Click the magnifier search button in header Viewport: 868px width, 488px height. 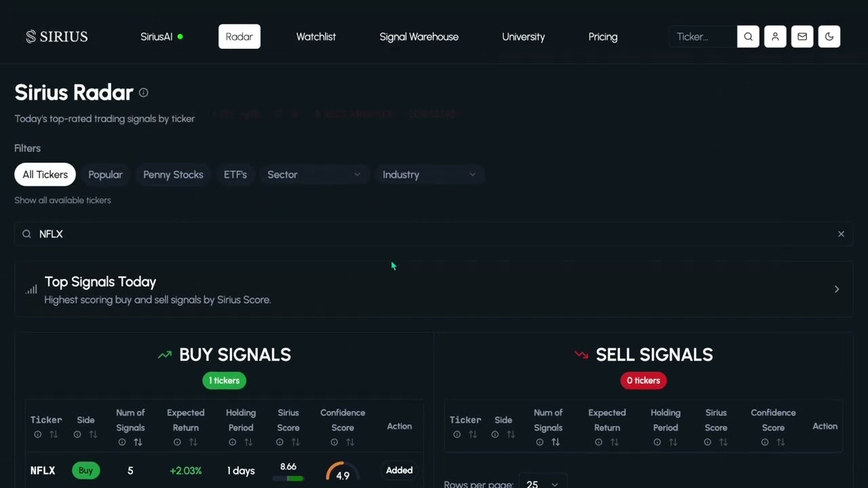[x=748, y=37]
